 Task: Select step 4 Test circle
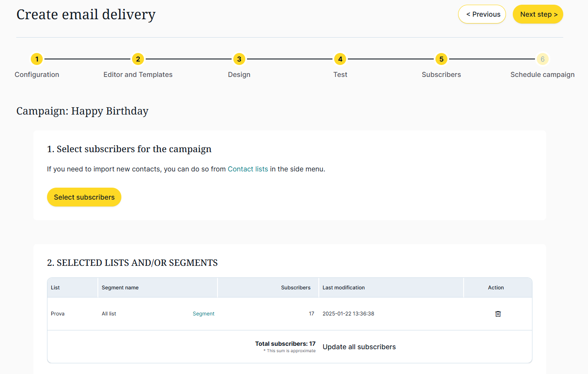pyautogui.click(x=340, y=59)
